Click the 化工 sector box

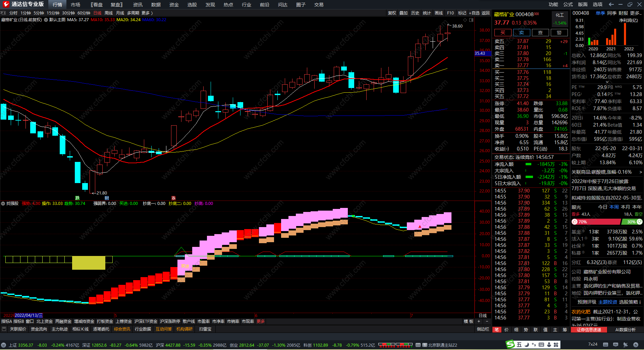coord(560,19)
